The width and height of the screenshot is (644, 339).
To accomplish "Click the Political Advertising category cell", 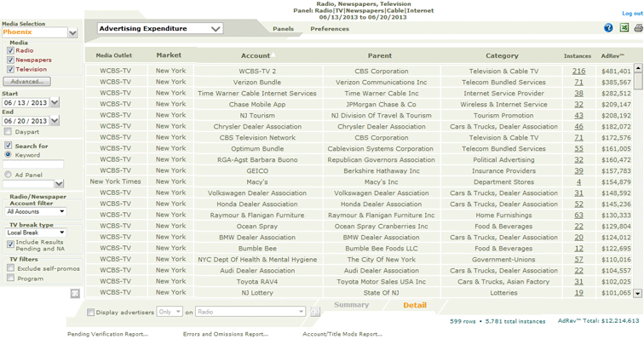I will [x=503, y=160].
